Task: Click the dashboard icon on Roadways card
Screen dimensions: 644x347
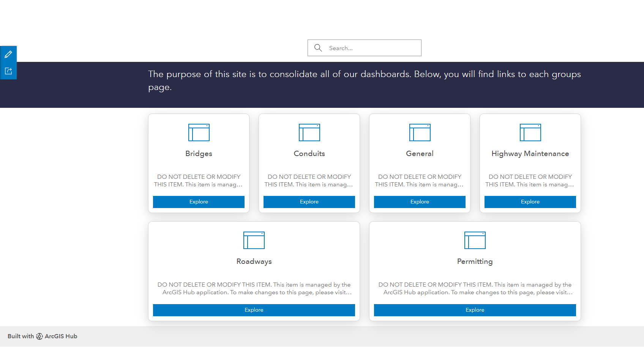Action: pos(254,240)
